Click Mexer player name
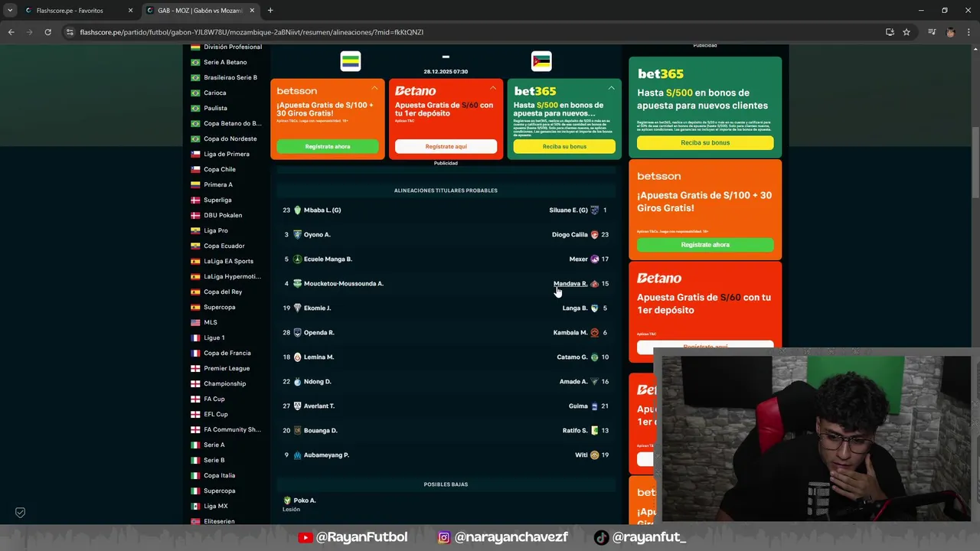This screenshot has height=551, width=980. pyautogui.click(x=579, y=259)
